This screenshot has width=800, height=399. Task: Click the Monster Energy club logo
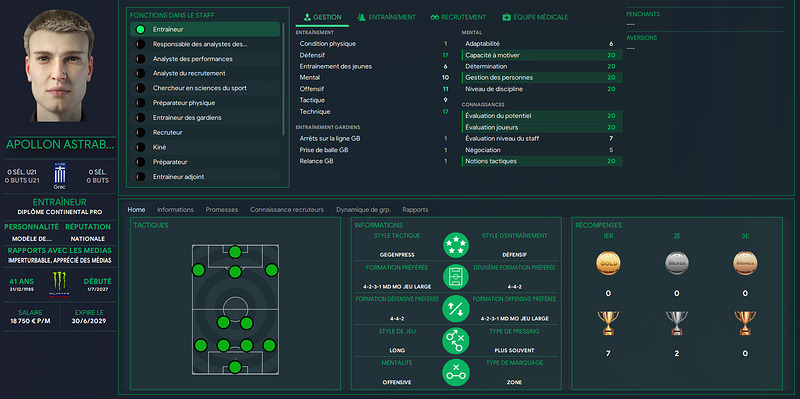pyautogui.click(x=60, y=285)
